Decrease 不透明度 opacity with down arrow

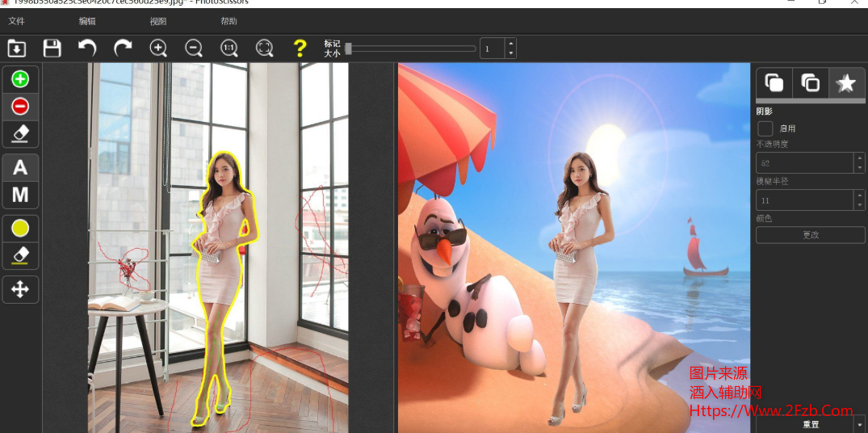pos(860,168)
